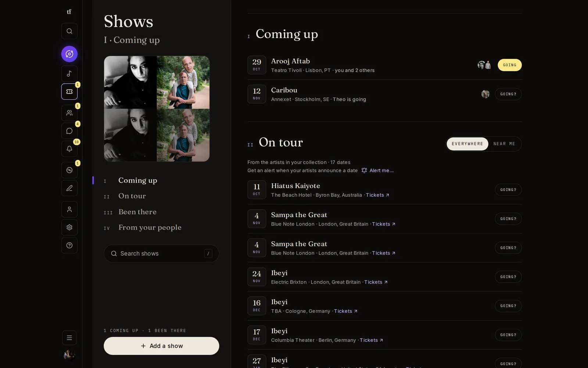The image size is (588, 368).
Task: Click the tf logo at top
Action: point(69,12)
